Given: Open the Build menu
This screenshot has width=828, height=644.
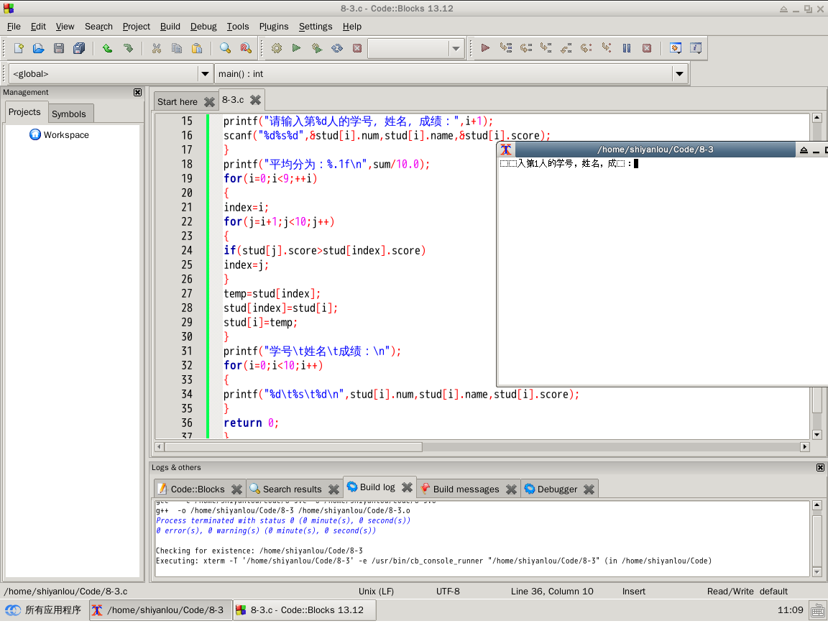Looking at the screenshot, I should (170, 27).
